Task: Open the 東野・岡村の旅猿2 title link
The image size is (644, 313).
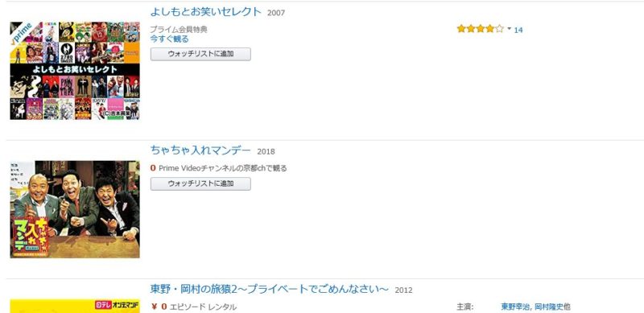Action: coord(269,289)
